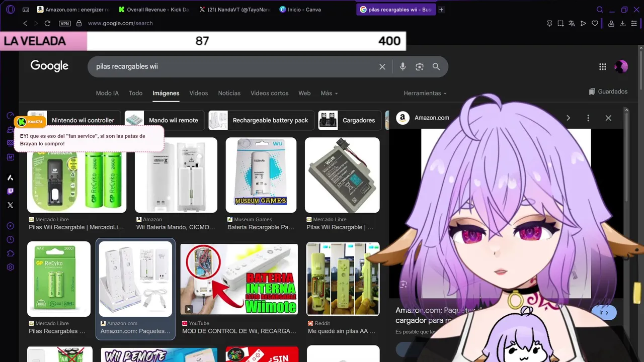Viewport: 644px width, 362px height.
Task: Open GX Control speedometer in sidebar
Action: coord(10,116)
